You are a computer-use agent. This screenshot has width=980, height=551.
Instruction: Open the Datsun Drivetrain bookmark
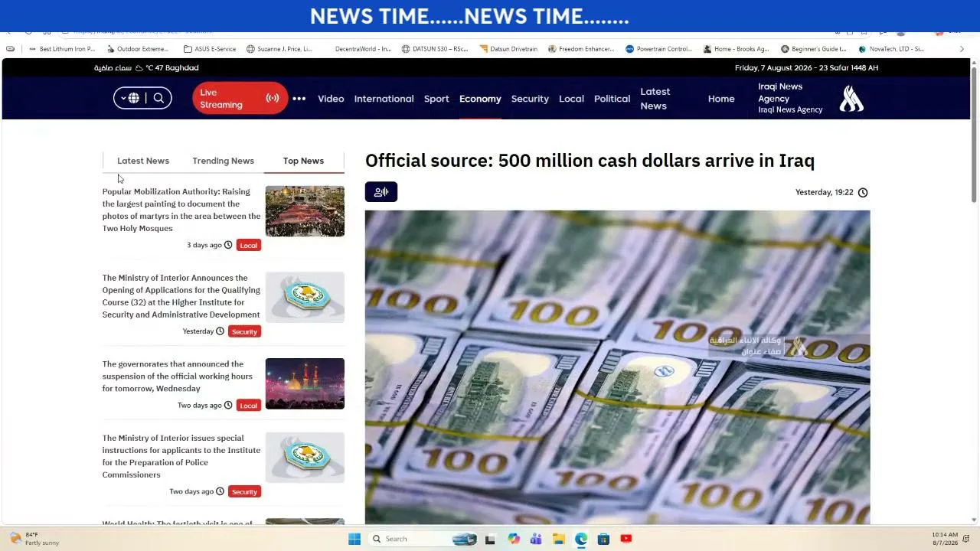tap(508, 49)
